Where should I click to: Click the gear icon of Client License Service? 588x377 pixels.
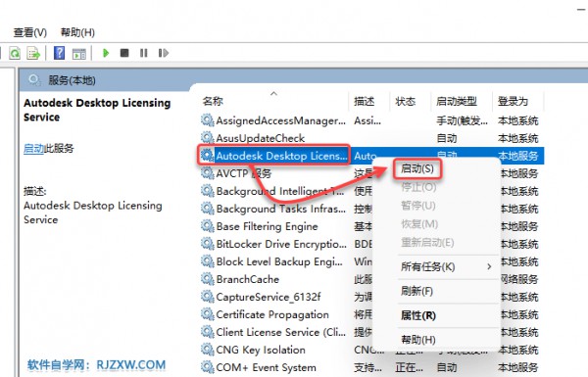(x=207, y=332)
